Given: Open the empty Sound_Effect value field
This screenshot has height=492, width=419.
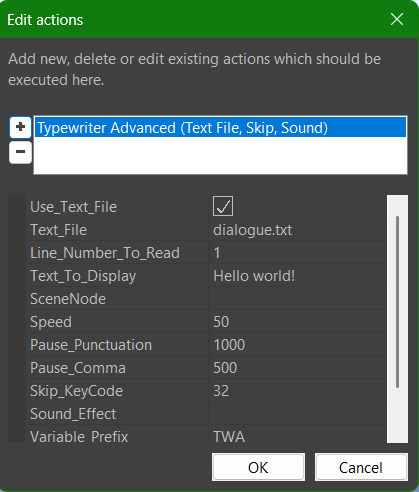Looking at the screenshot, I should click(297, 414).
